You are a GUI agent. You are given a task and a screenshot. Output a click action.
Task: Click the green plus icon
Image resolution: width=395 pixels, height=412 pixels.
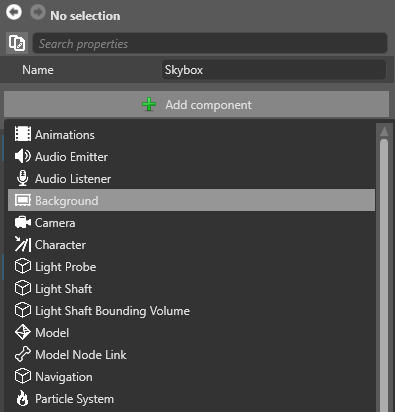point(149,104)
